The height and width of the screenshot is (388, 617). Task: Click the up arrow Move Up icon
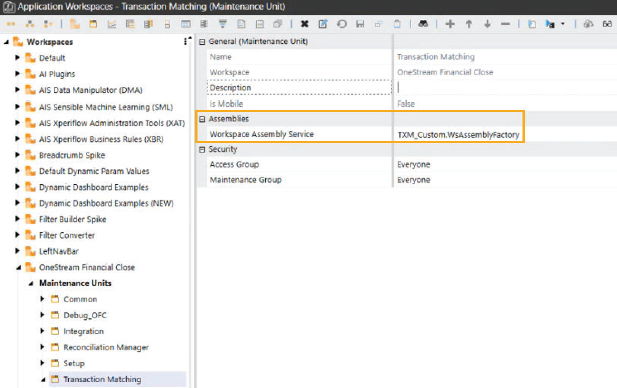(469, 24)
